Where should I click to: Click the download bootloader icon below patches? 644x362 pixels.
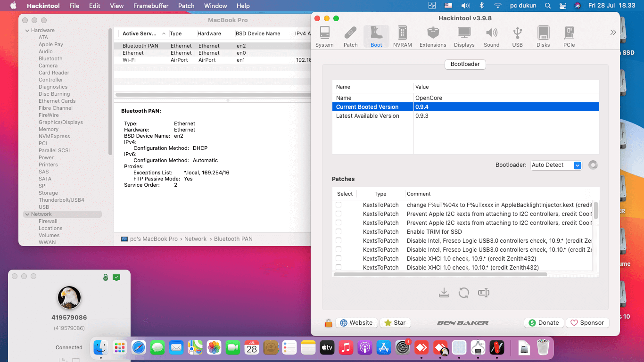point(444,293)
